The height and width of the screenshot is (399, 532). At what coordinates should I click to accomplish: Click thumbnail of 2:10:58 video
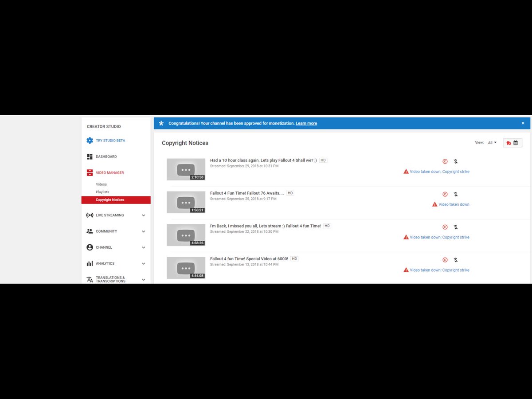click(x=186, y=169)
